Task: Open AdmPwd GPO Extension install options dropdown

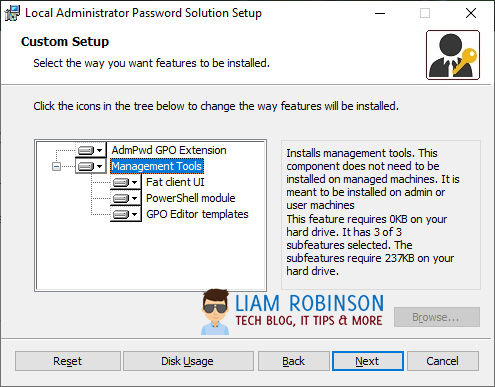Action: point(91,150)
